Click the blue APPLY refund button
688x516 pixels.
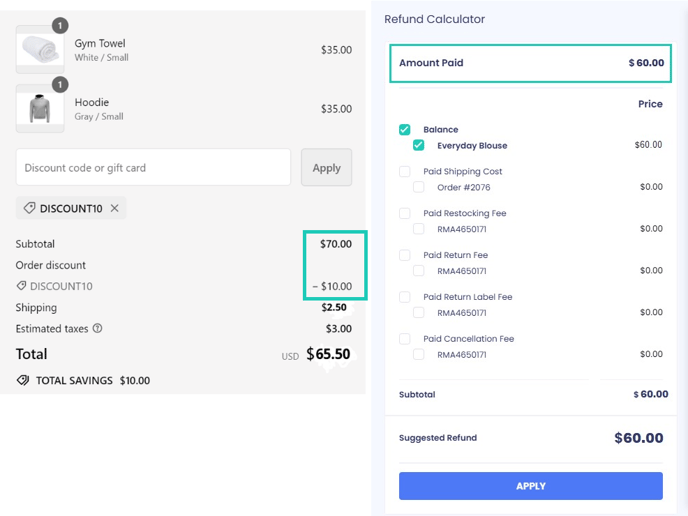(x=530, y=486)
